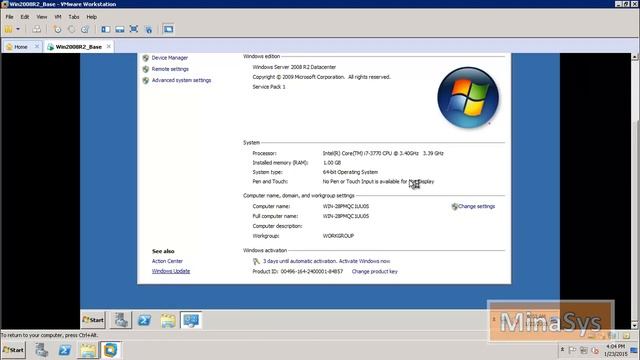Click the network tray icon on host
Screen dimensions: 640x360
(x=584, y=350)
